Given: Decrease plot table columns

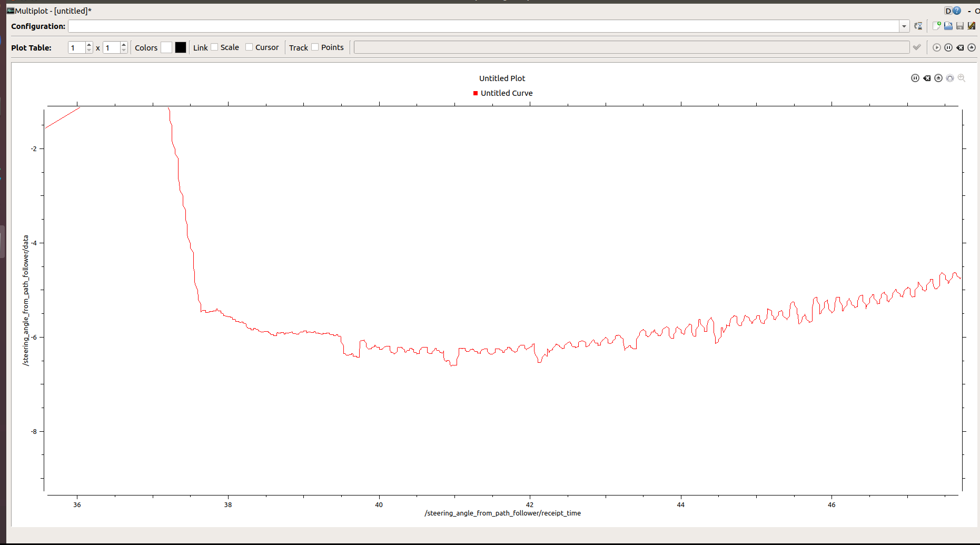Looking at the screenshot, I should click(x=124, y=50).
